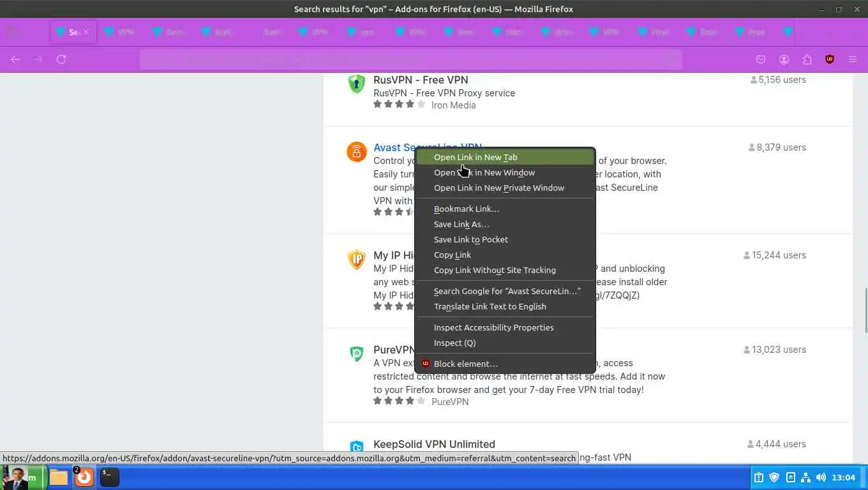Open the My IP Hide add-on title
Screen dimensions: 868x490
pos(394,255)
